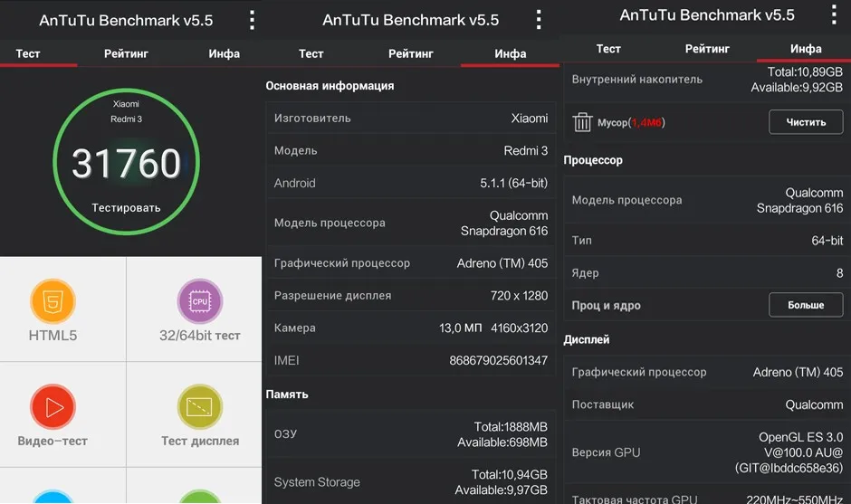Select Рейтинг tab in right screen
This screenshot has height=504, width=851.
tap(707, 49)
